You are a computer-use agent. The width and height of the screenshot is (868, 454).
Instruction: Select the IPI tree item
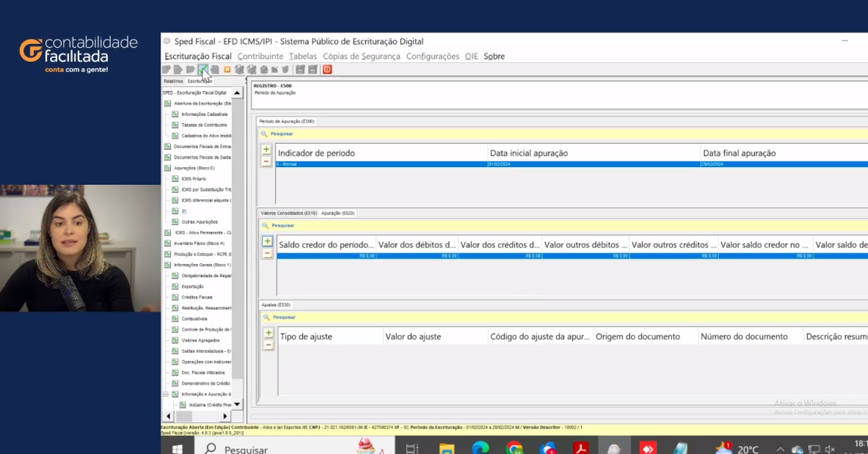[x=184, y=211]
